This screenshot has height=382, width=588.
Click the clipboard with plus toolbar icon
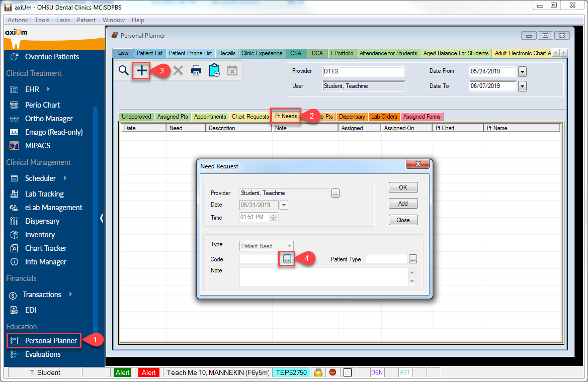pyautogui.click(x=214, y=70)
